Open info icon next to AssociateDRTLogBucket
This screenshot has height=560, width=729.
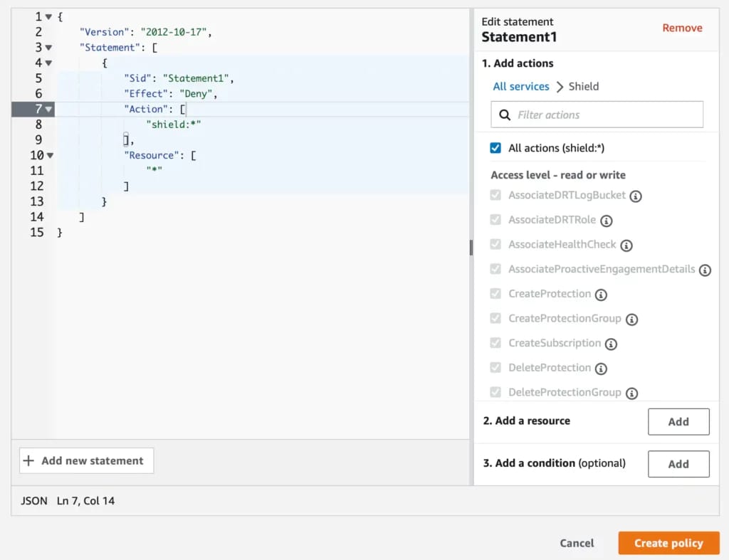click(636, 196)
